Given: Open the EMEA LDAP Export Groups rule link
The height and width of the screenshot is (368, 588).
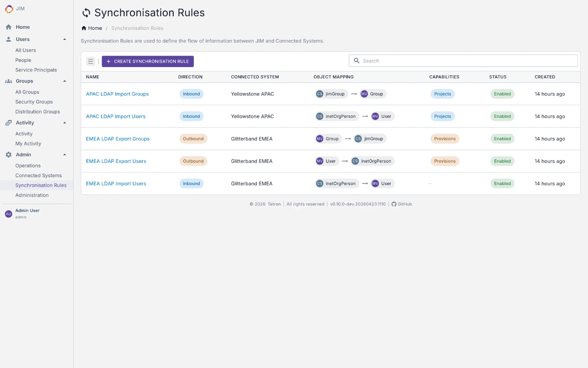Looking at the screenshot, I should tap(117, 138).
